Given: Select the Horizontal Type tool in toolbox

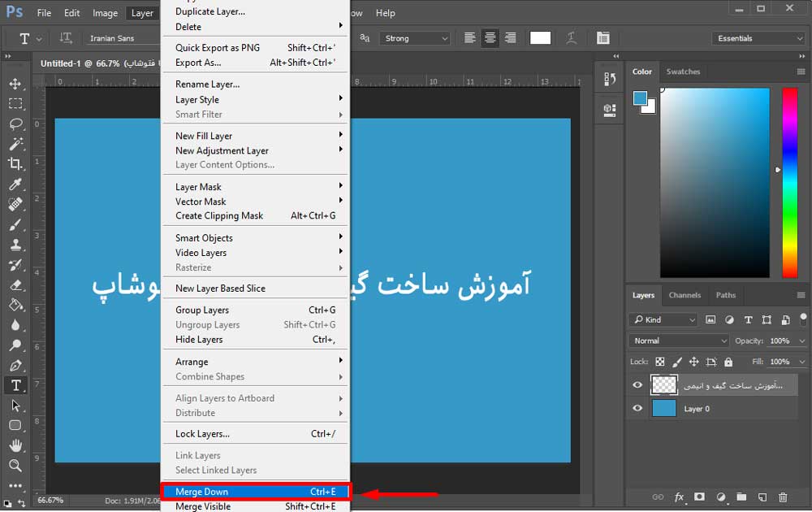Looking at the screenshot, I should 15,385.
